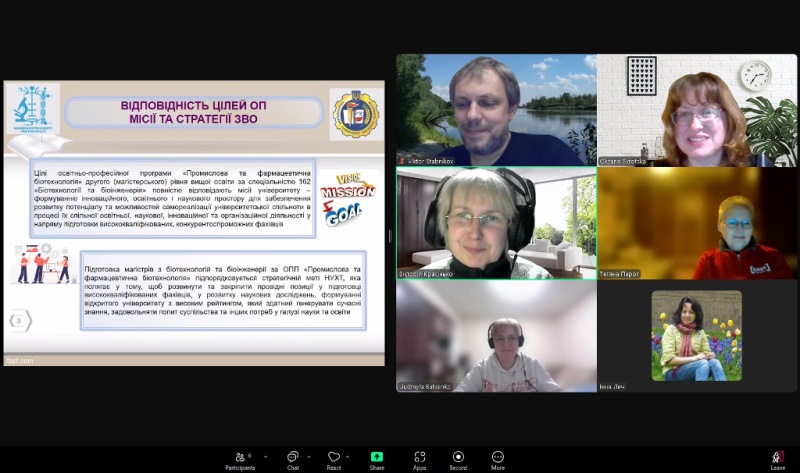
Task: Select the middle-right participant video tile
Action: 697,223
